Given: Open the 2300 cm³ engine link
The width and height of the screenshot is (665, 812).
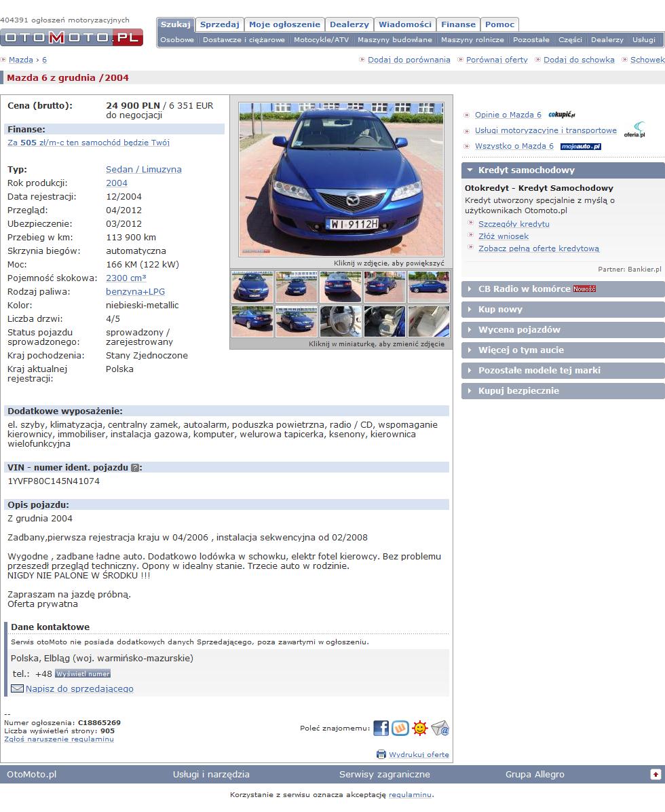Looking at the screenshot, I should (x=126, y=278).
